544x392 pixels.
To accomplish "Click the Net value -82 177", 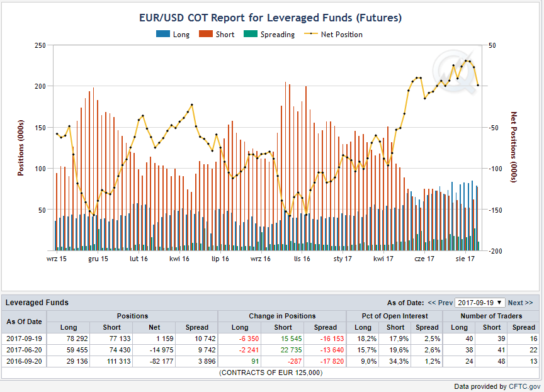I will pyautogui.click(x=161, y=362).
